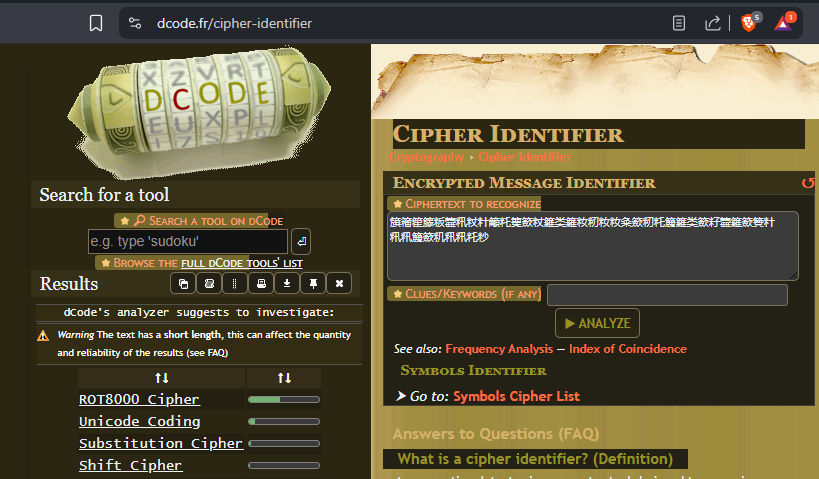Screen dimensions: 819x479
Task: Click ROT8000 Cipher confidence bar
Action: [284, 400]
